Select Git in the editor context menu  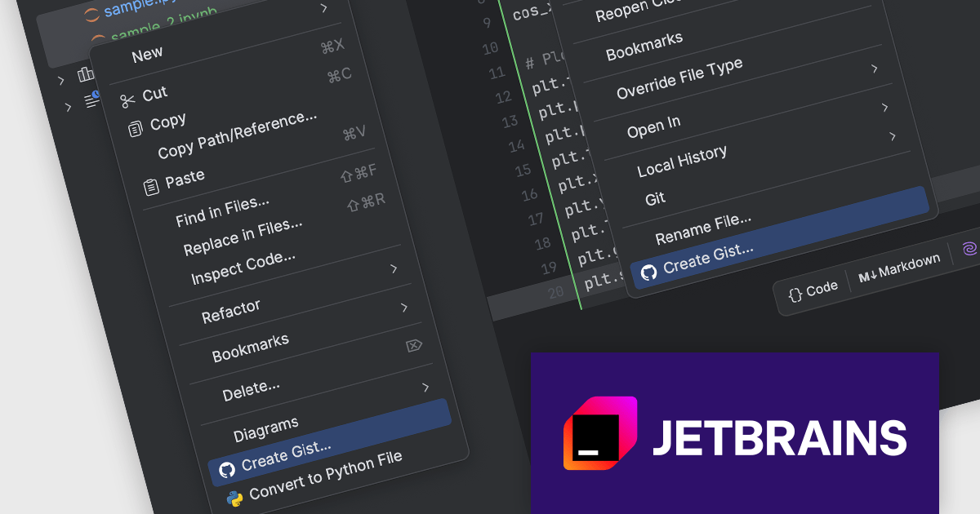click(x=656, y=198)
